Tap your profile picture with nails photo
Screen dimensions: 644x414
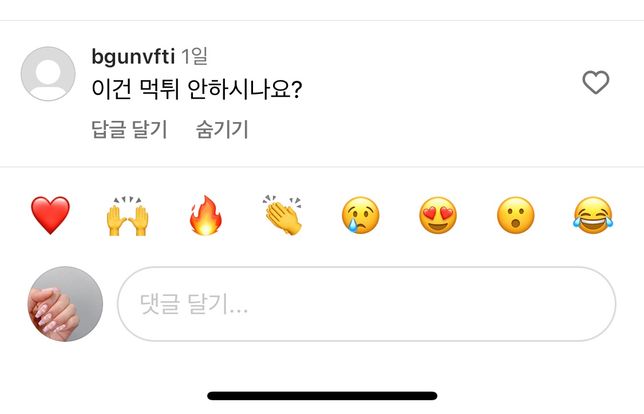coord(65,304)
